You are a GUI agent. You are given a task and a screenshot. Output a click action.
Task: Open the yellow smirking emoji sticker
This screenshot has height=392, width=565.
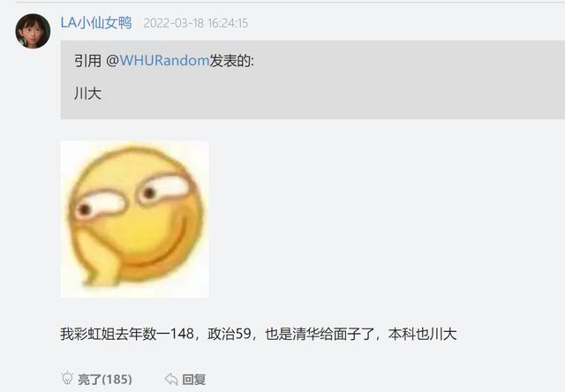click(135, 219)
